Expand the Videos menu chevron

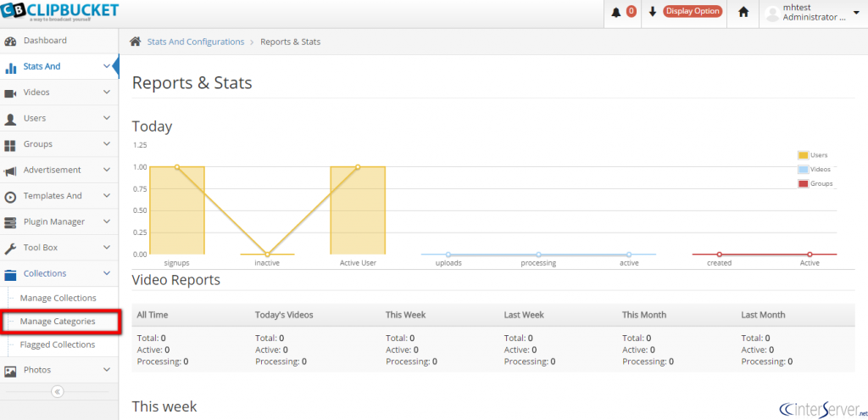pos(107,92)
